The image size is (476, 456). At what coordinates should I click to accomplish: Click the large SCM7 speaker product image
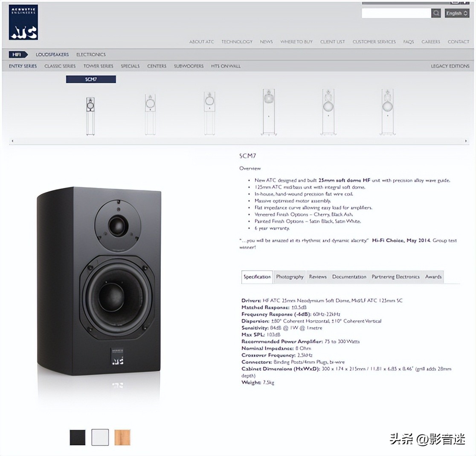[99, 281]
